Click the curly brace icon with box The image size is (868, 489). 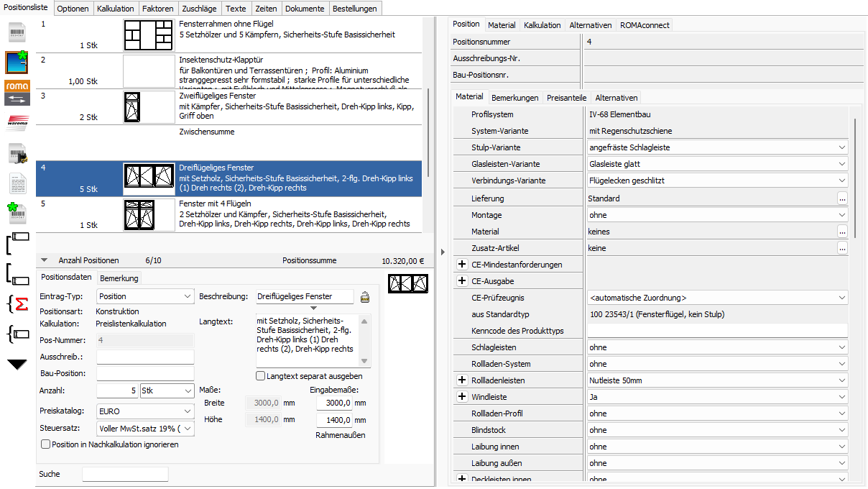(17, 334)
